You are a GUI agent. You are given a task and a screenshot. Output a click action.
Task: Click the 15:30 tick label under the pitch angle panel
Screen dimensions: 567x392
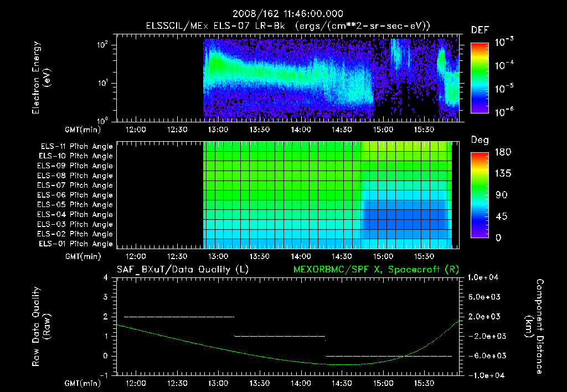[424, 256]
